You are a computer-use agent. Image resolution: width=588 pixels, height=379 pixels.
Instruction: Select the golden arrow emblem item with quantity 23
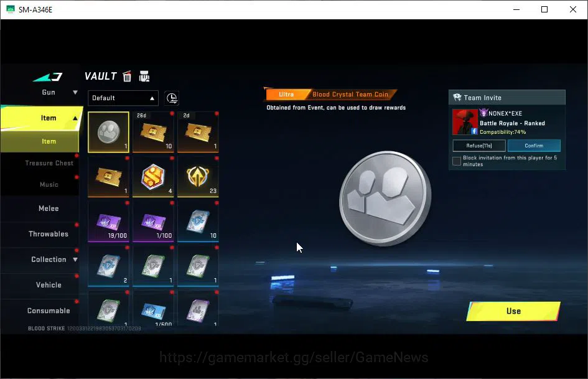coord(198,177)
